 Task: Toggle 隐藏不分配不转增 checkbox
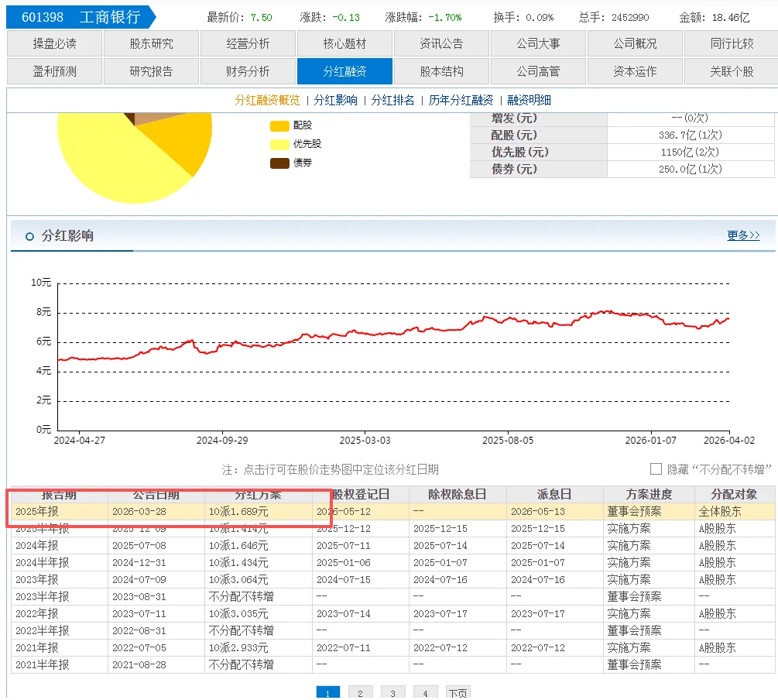click(x=656, y=468)
